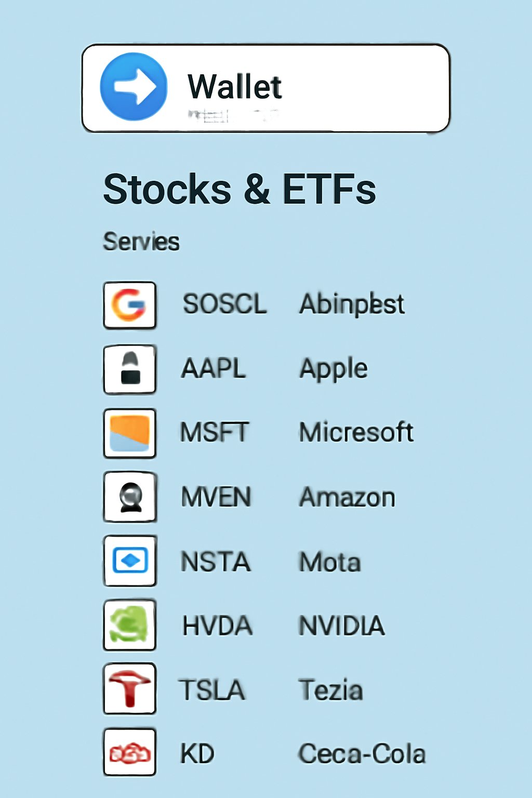Select the Meta diamond icon

pyautogui.click(x=129, y=561)
